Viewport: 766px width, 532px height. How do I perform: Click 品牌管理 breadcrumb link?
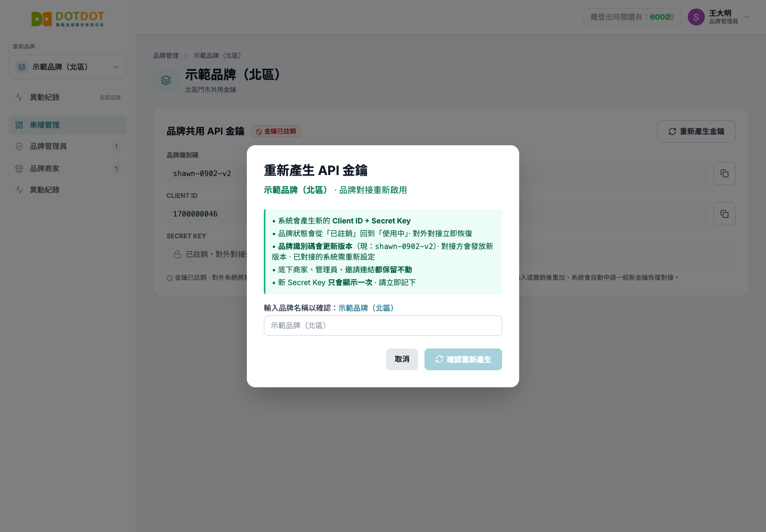(166, 55)
